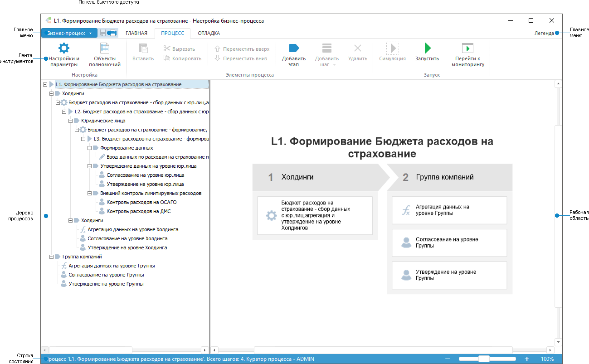
Task: Click Переместить вверх
Action: coord(242,48)
